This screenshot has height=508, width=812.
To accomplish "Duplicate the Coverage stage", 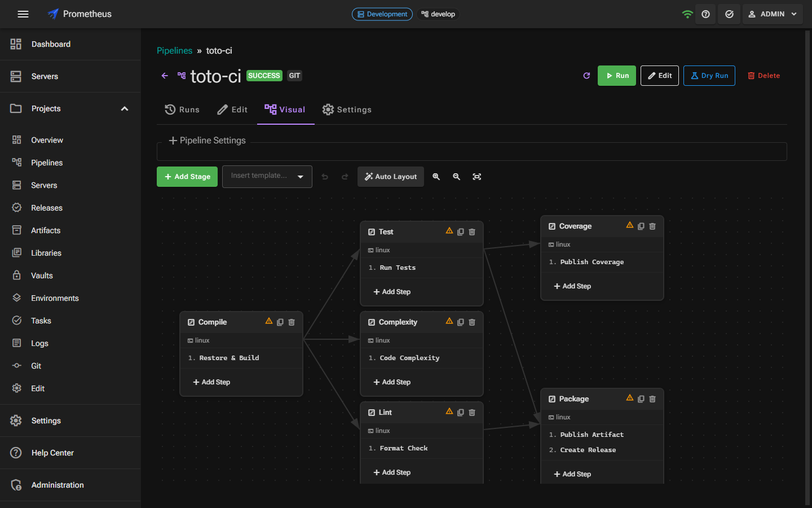I will coord(641,226).
